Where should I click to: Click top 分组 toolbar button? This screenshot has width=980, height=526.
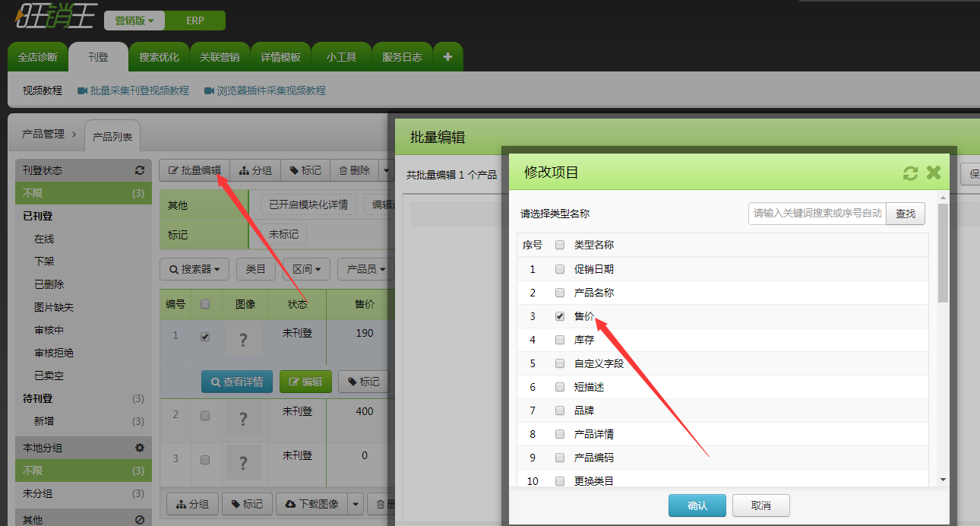(255, 171)
